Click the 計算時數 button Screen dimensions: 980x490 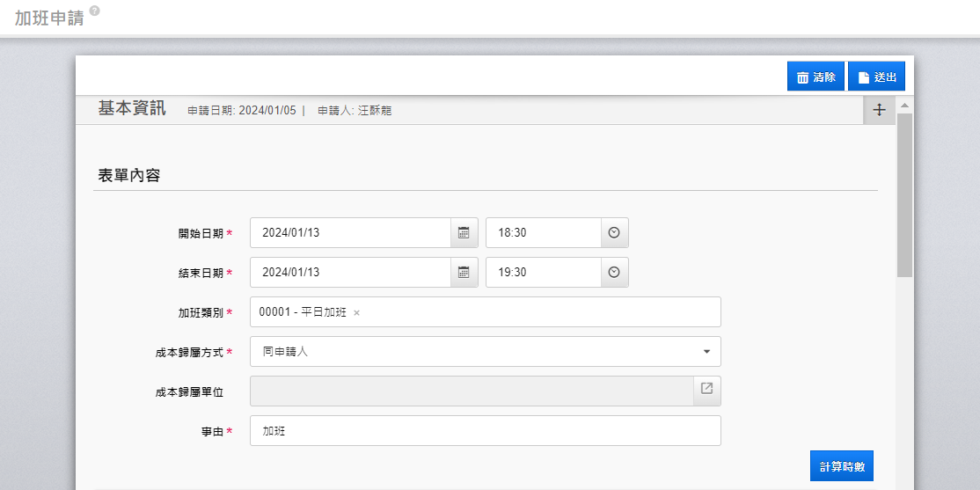coord(841,466)
